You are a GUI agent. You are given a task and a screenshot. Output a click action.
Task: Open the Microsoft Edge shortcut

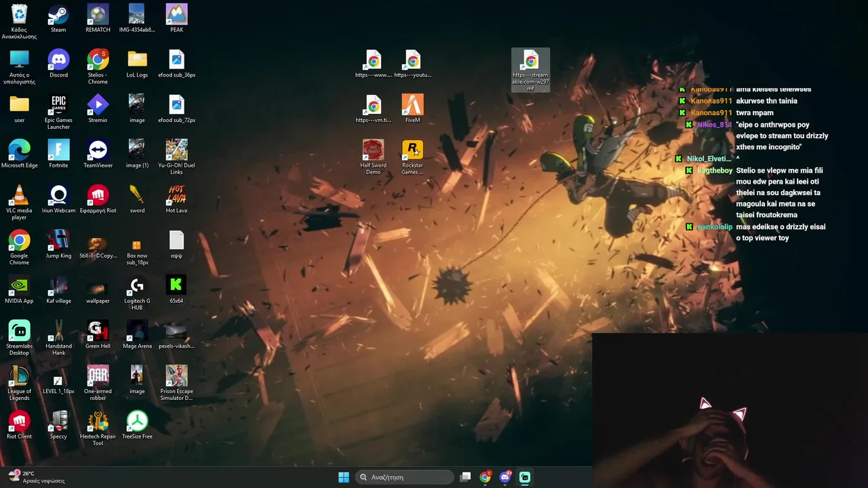[19, 154]
